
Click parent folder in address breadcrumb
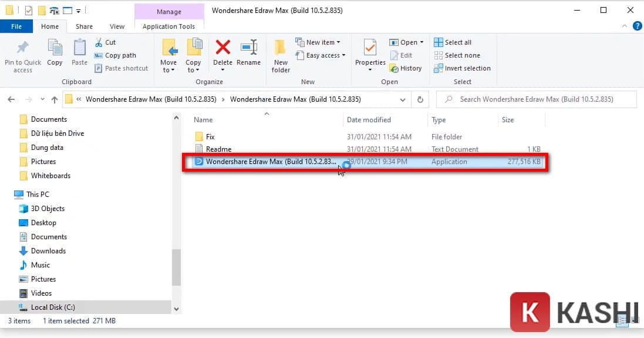(151, 99)
